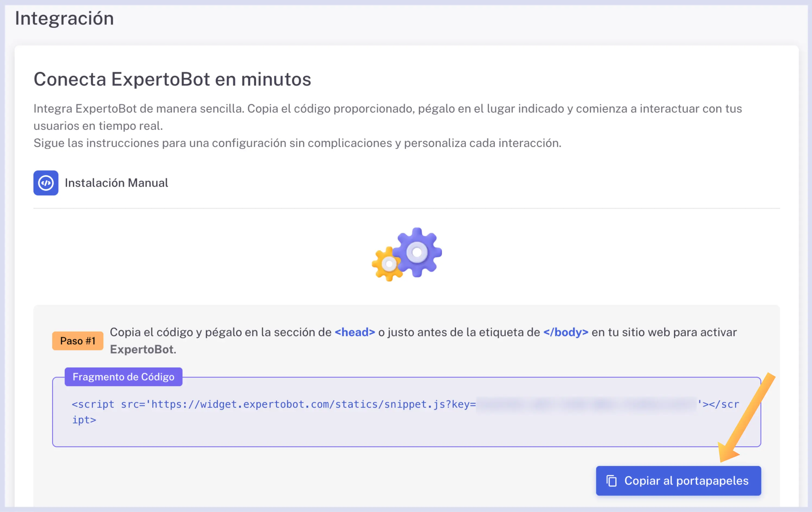Click the 'Sigue las instrucciones' sentence
This screenshot has width=812, height=512.
297,143
